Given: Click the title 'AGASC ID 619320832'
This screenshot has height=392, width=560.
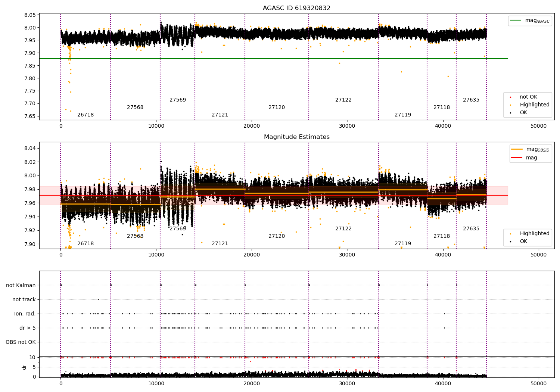Looking at the screenshot, I should tap(296, 8).
